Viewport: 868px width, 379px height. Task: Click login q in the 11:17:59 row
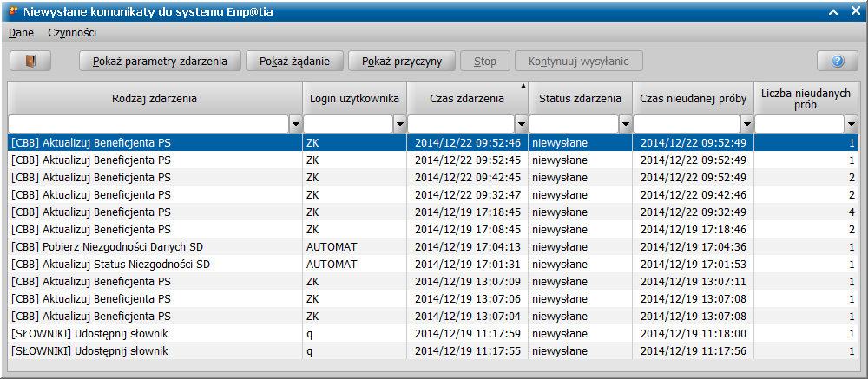310,334
